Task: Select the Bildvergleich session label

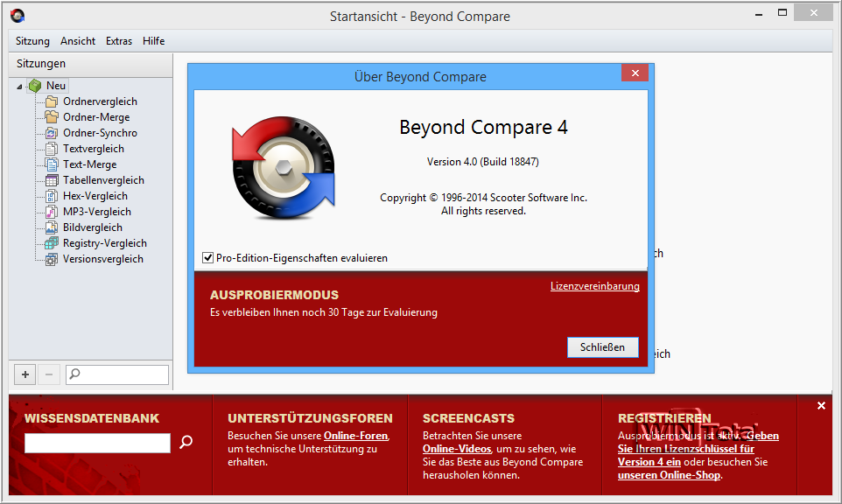Action: 93,227
